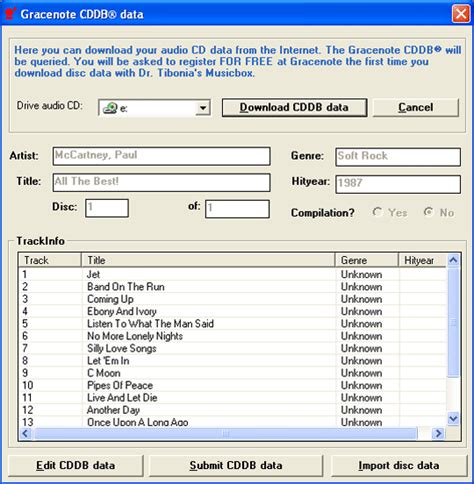Click the CD drive icon in combo box
The width and height of the screenshot is (474, 484).
pos(110,108)
